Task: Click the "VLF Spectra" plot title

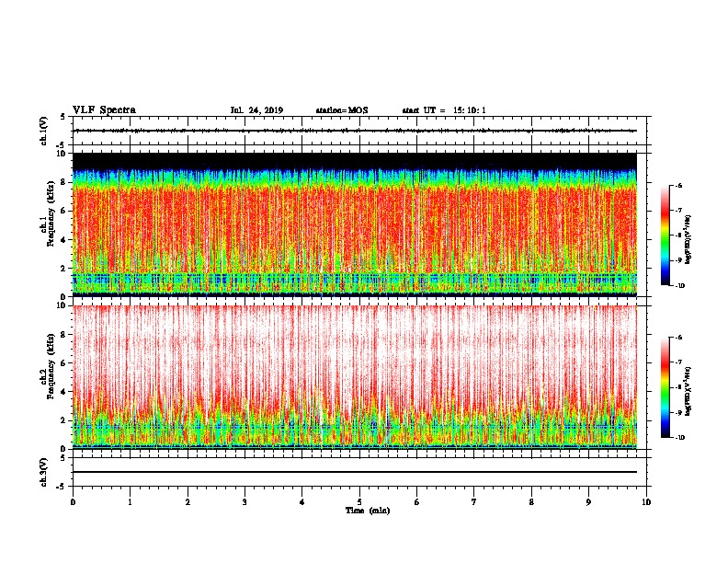Action: point(104,110)
